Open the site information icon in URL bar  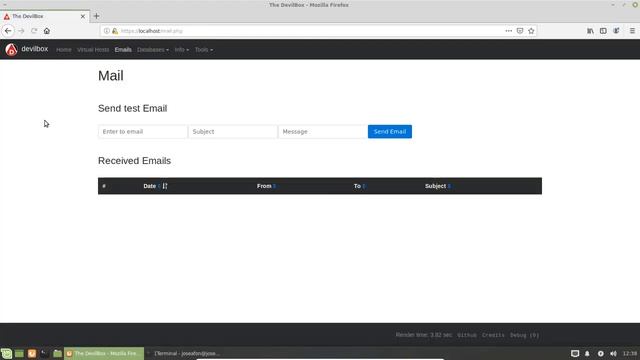(x=107, y=31)
